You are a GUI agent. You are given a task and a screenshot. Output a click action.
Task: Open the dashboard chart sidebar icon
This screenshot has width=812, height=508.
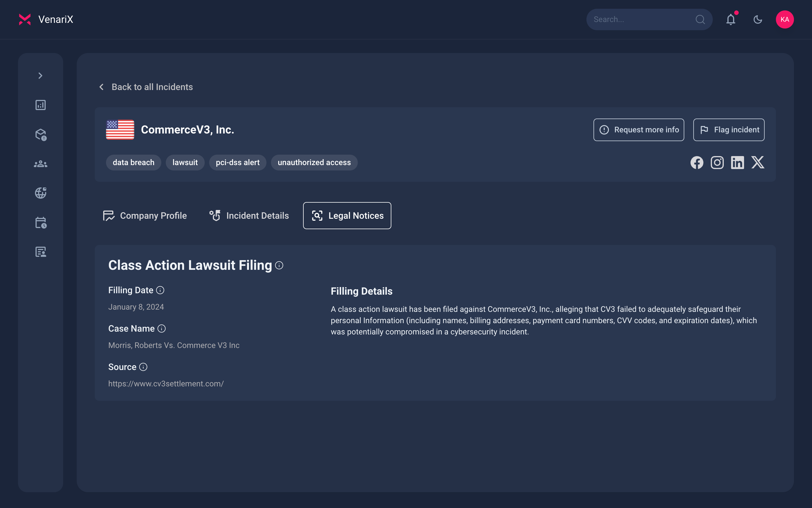coord(41,105)
